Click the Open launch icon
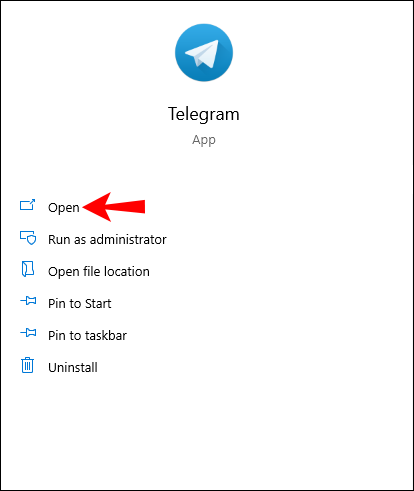 pos(27,205)
